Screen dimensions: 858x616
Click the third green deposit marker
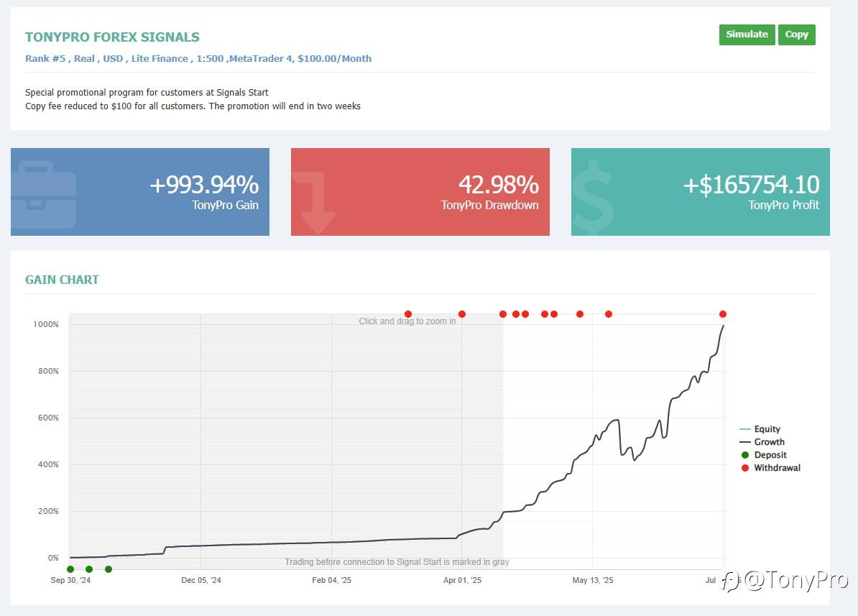[x=109, y=569]
